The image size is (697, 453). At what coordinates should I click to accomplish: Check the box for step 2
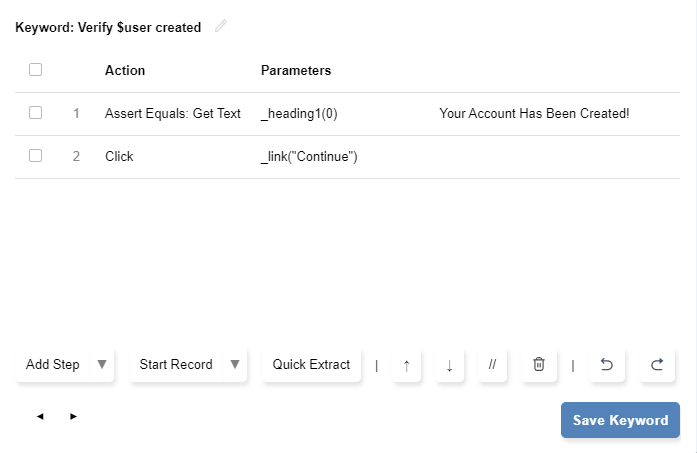(36, 156)
